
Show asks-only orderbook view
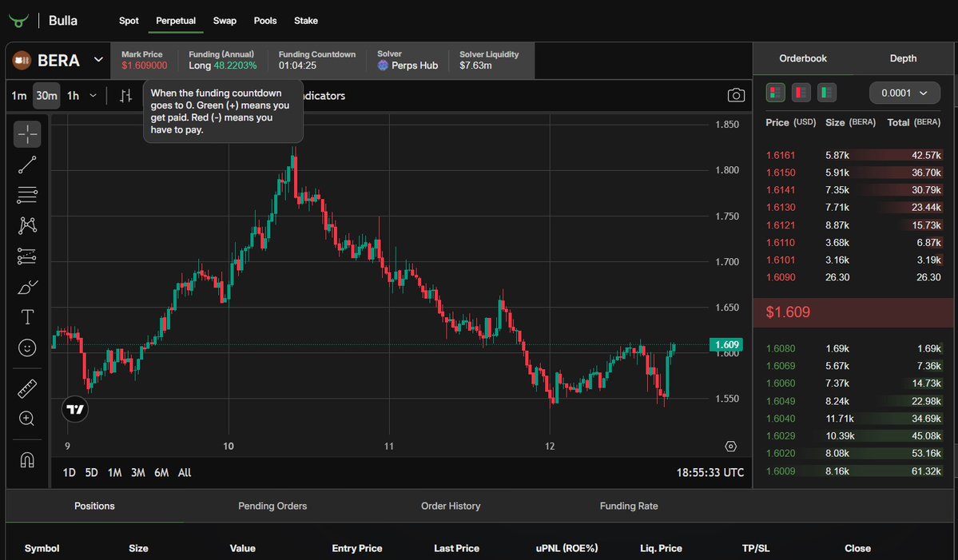tap(801, 93)
